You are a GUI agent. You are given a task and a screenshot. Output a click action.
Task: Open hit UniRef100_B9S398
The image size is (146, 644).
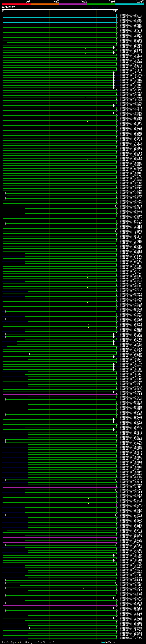click(131, 22)
